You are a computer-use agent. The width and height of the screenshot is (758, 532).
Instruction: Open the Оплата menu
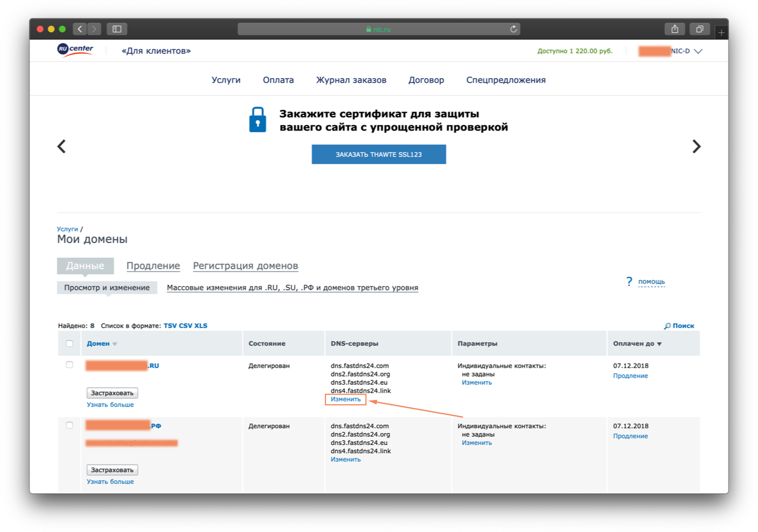[278, 80]
